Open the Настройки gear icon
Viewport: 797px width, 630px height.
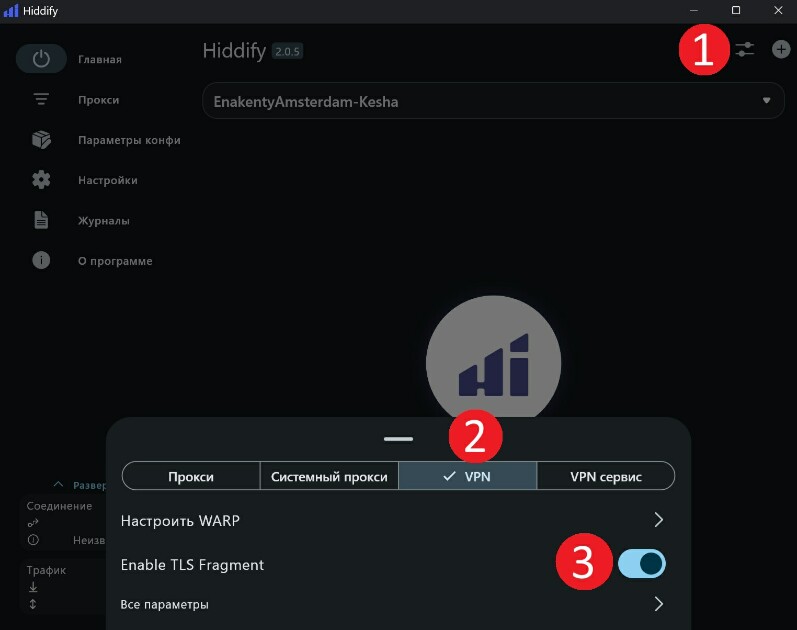pos(41,179)
